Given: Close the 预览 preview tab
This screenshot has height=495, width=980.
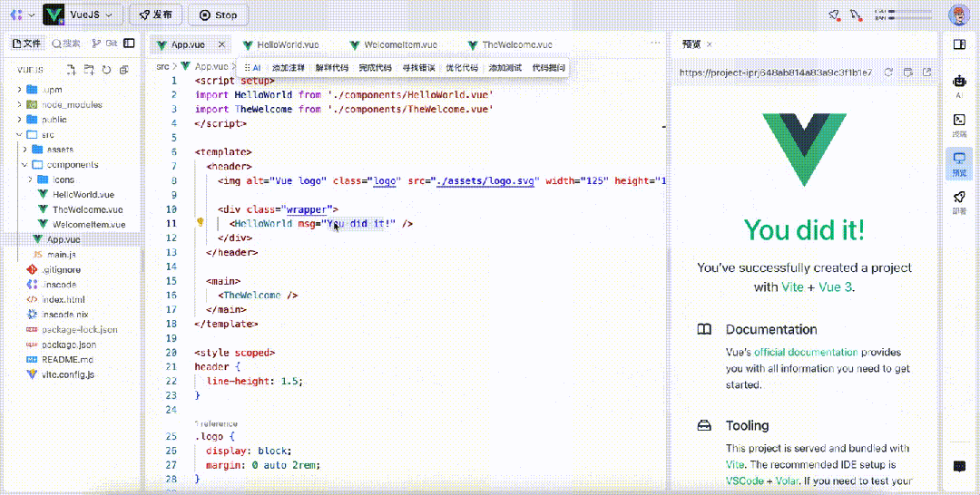Looking at the screenshot, I should pos(709,44).
